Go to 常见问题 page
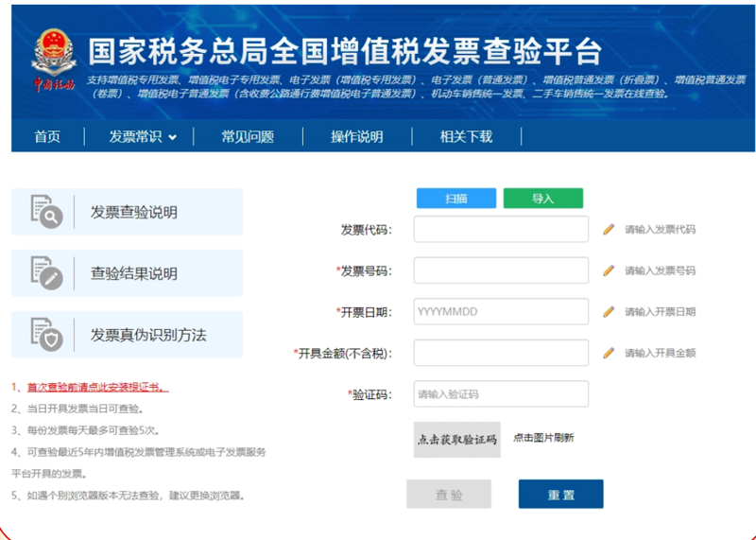The height and width of the screenshot is (540, 756). coord(248,136)
